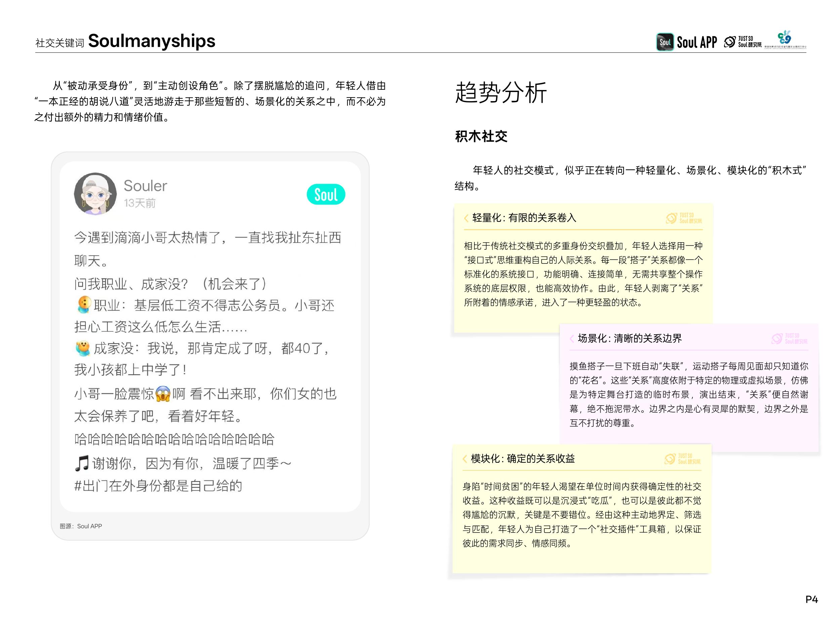Click watermark logo on 模块化 card
The height and width of the screenshot is (630, 840).
[682, 459]
